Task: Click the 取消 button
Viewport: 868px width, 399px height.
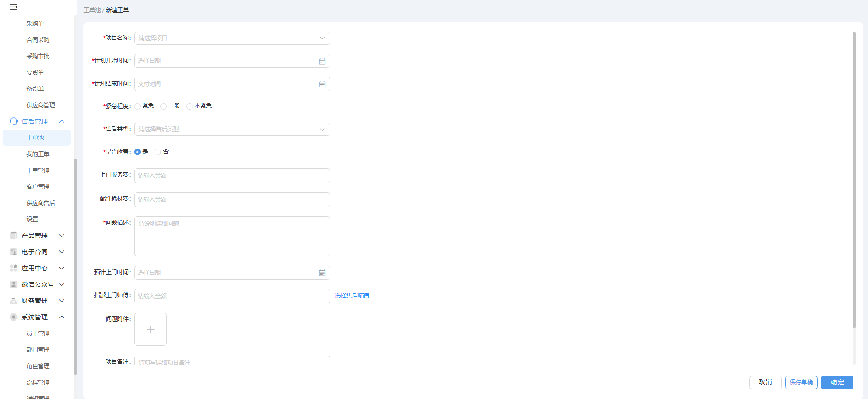Action: coord(766,382)
